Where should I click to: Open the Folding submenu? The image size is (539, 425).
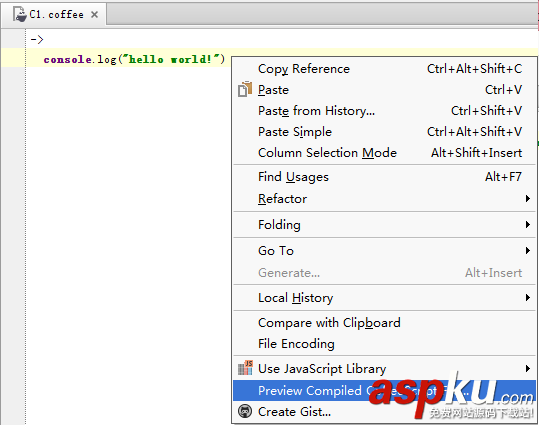385,225
